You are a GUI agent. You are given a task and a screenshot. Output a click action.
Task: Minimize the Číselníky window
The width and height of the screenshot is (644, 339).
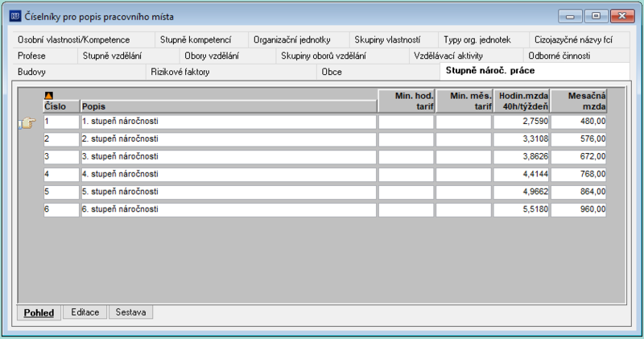click(x=570, y=16)
